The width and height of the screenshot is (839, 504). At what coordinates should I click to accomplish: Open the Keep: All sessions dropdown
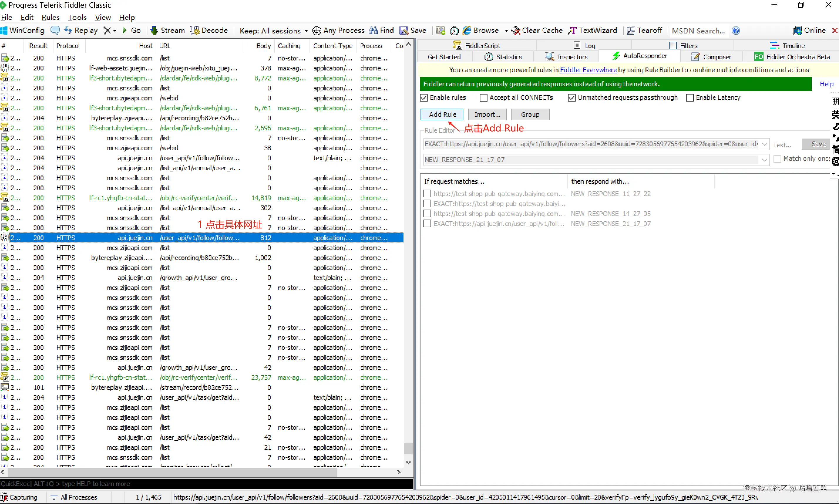pyautogui.click(x=273, y=31)
